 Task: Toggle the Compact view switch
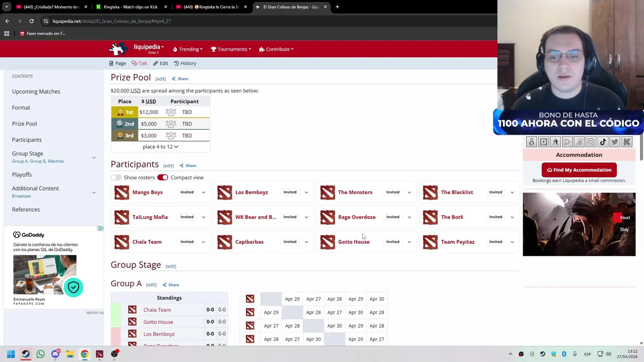point(163,177)
